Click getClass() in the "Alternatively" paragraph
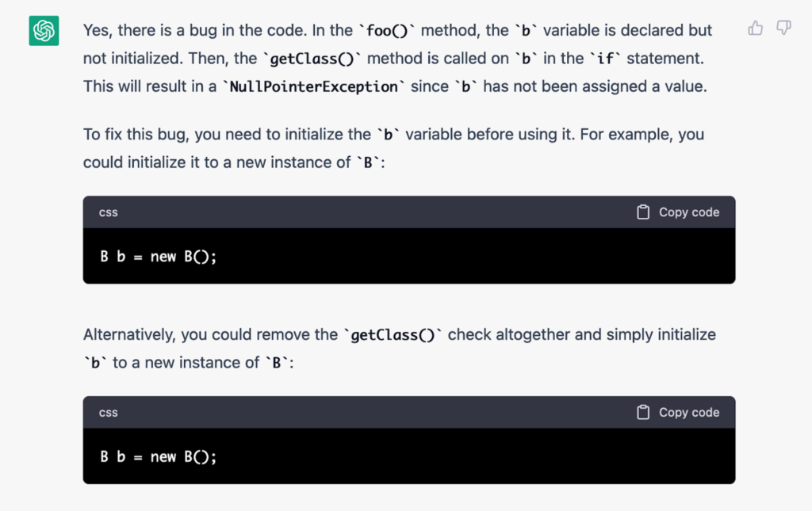The height and width of the screenshot is (511, 812). tap(393, 334)
